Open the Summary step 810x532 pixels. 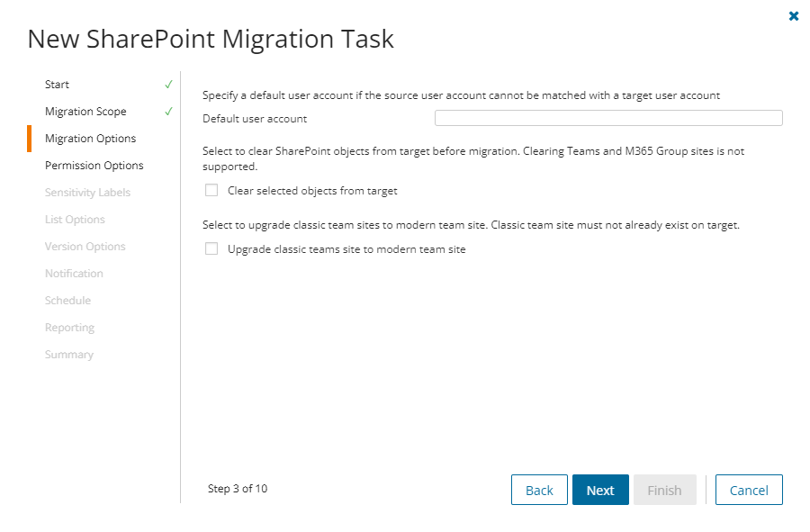coord(69,355)
